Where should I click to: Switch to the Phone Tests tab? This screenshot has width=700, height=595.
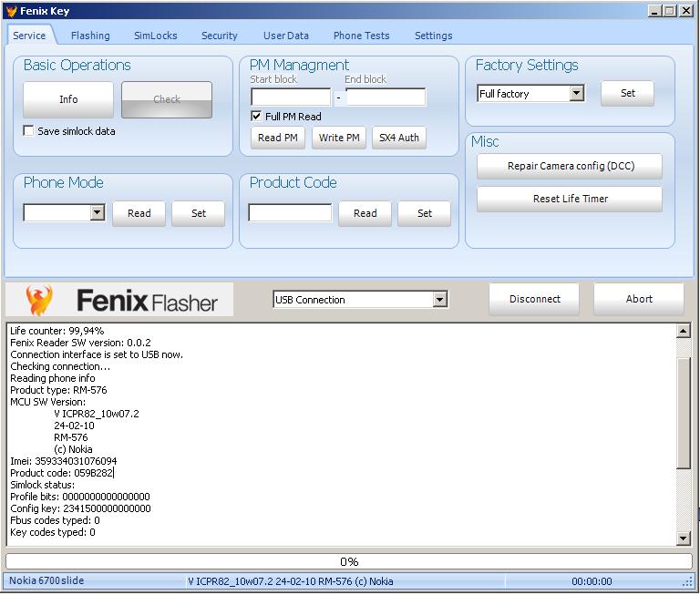(361, 36)
